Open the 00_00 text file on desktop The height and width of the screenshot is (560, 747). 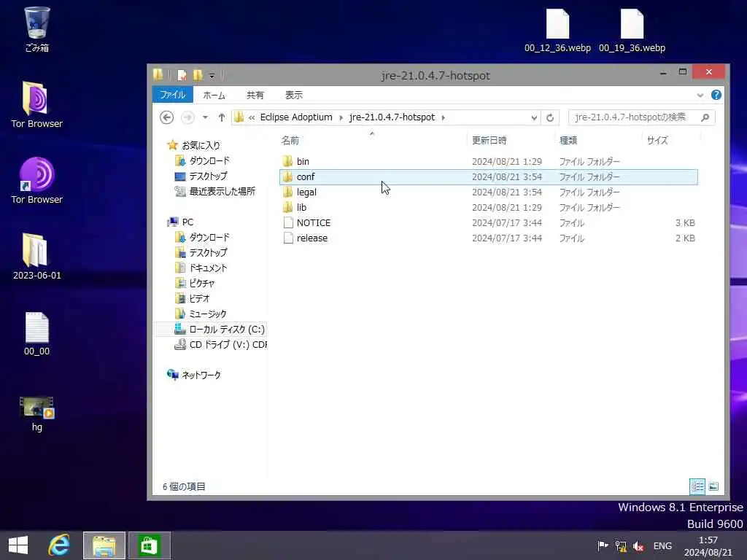point(36,333)
